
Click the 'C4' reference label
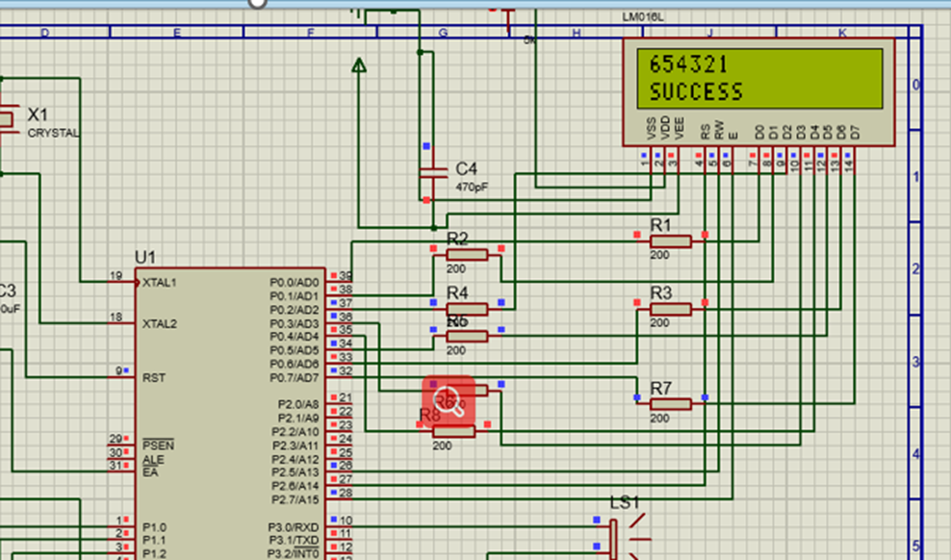coord(467,168)
